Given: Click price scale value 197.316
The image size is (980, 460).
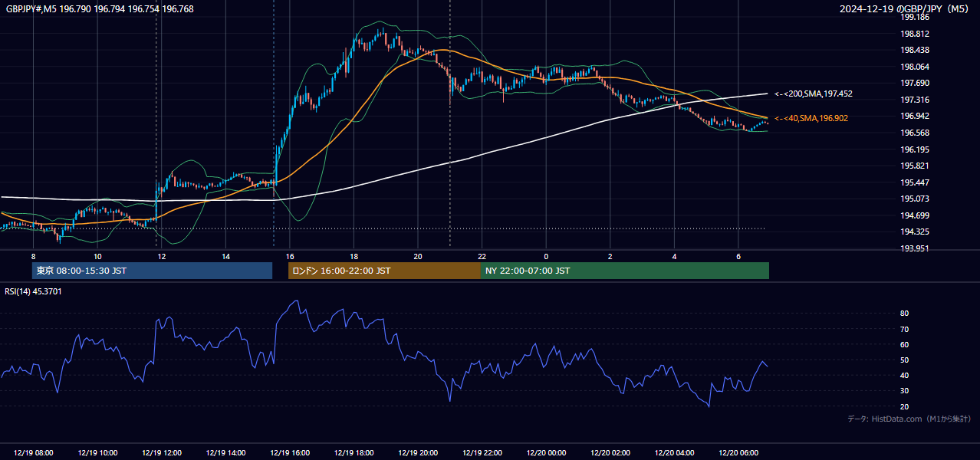Looking at the screenshot, I should tap(916, 100).
